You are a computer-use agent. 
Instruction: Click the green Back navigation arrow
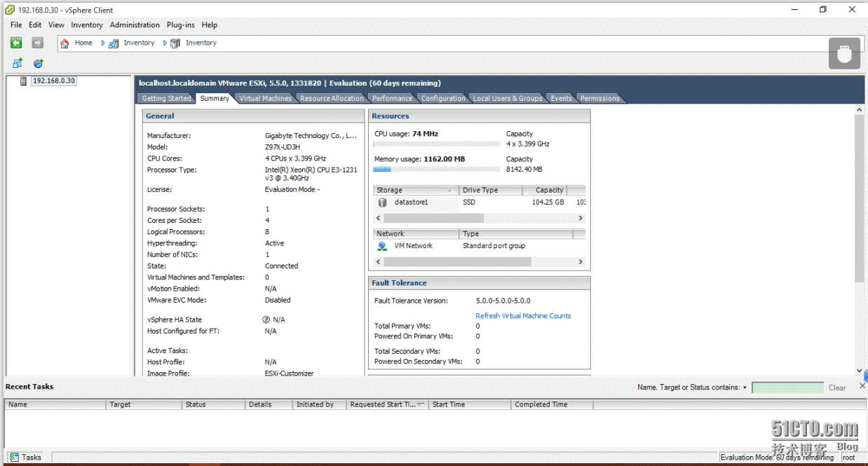16,43
